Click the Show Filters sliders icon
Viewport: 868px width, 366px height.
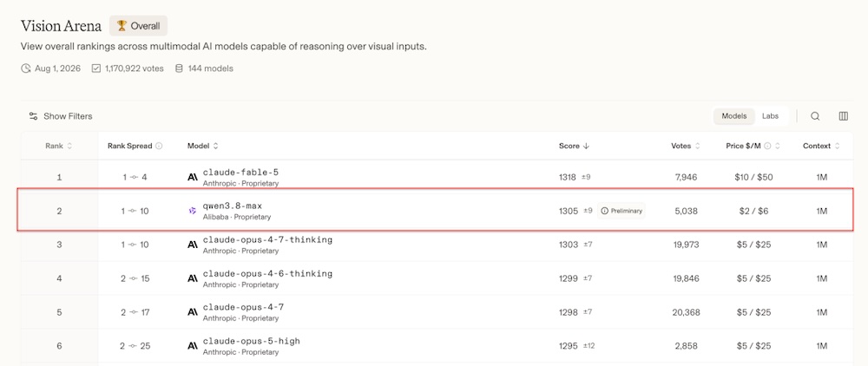33,116
